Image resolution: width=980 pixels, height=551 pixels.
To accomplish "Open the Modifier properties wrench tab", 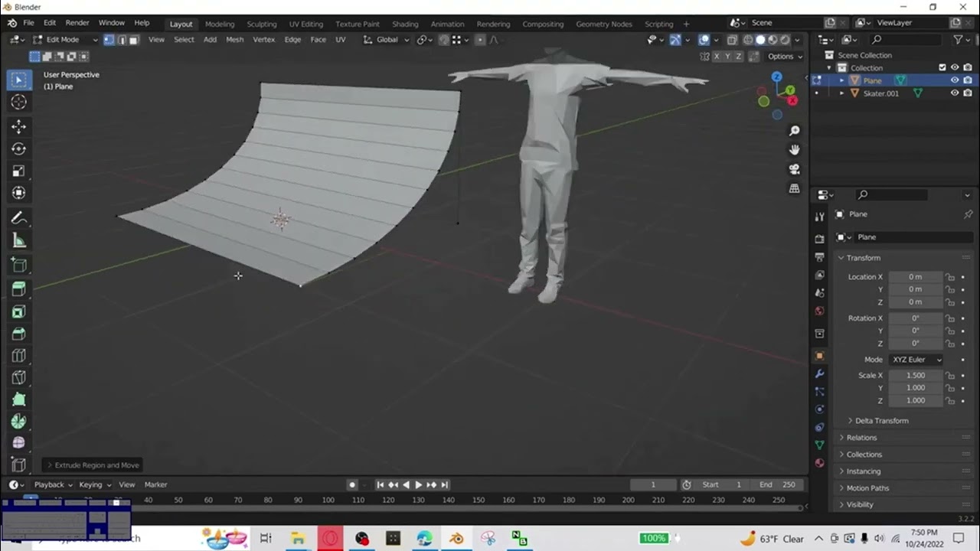I will click(x=819, y=374).
